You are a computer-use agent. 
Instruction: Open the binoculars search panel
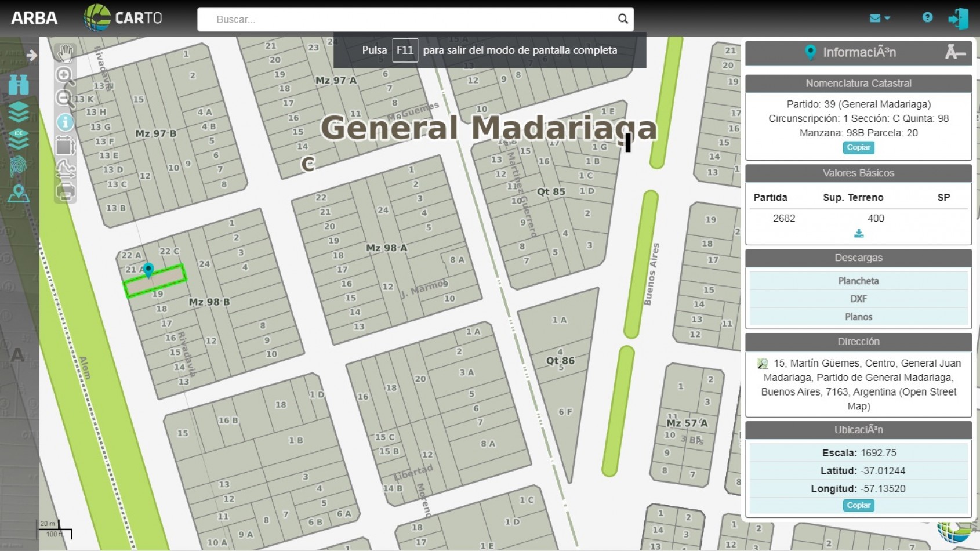tap(19, 84)
